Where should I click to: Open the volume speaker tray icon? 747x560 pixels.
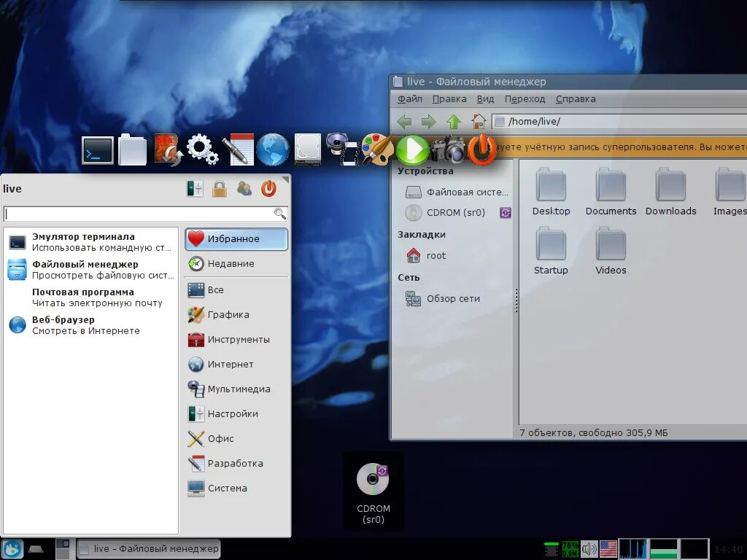pyautogui.click(x=589, y=549)
